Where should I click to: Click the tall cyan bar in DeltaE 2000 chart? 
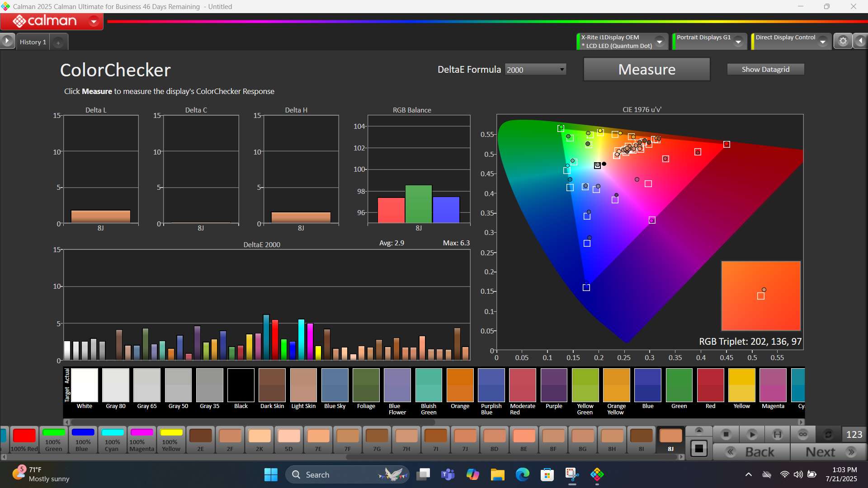301,339
